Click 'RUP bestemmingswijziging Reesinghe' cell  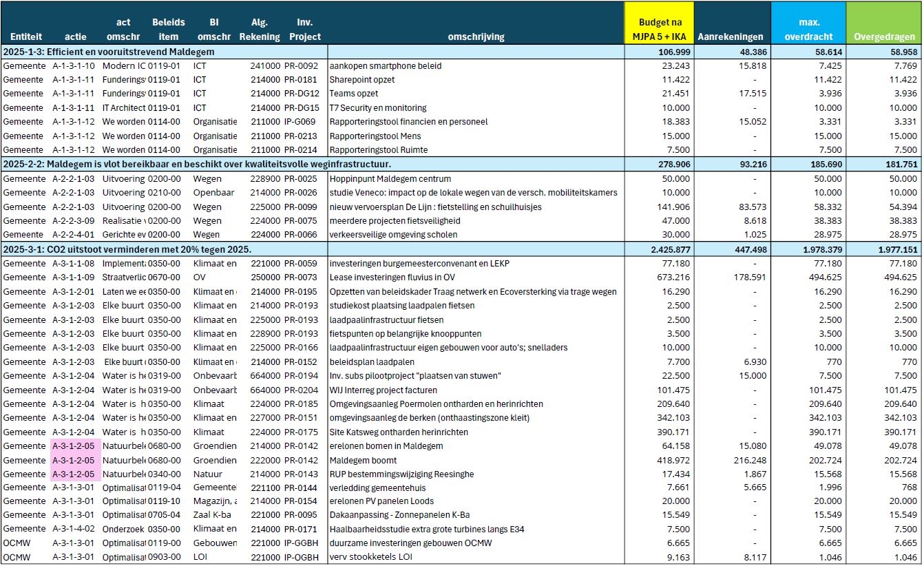tap(401, 474)
